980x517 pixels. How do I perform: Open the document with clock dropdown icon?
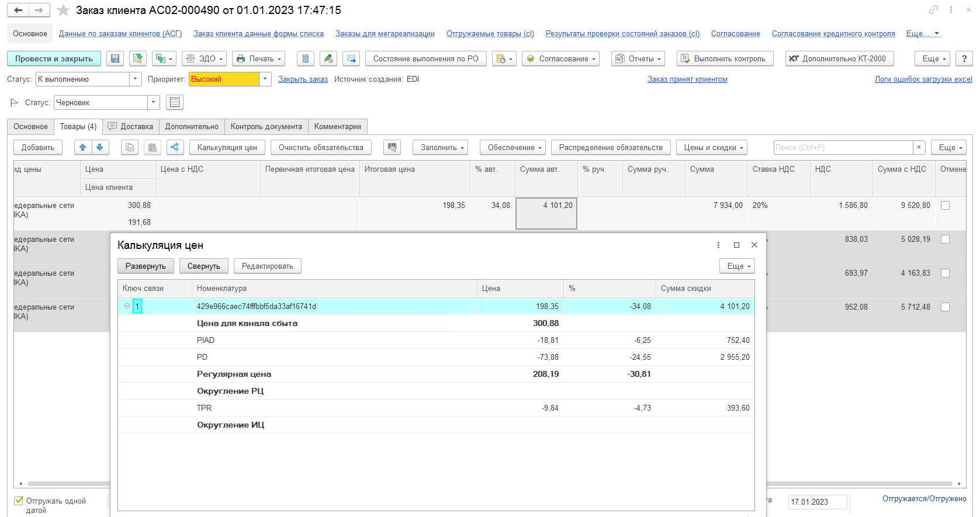pos(504,58)
